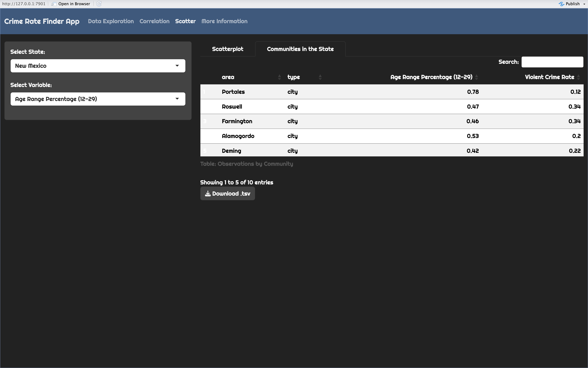Switch to the Scatterplot tab
This screenshot has width=588, height=368.
pos(228,49)
